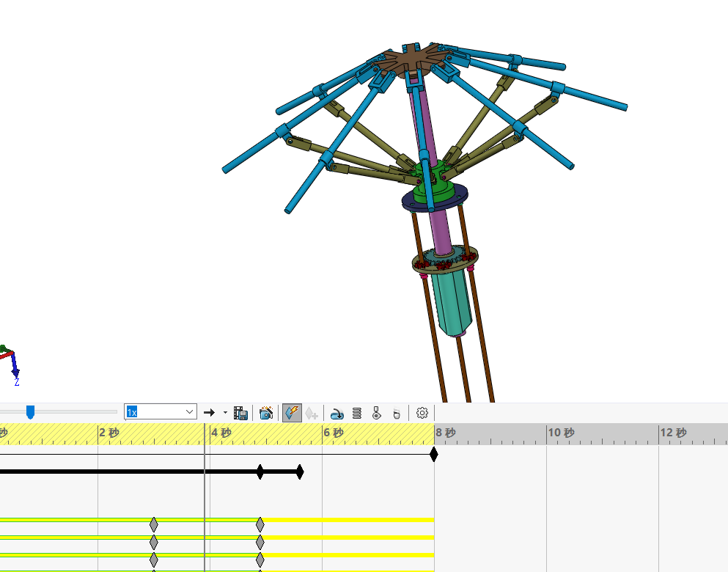Select first gray key on top yellow row
The image size is (728, 572).
[x=154, y=524]
